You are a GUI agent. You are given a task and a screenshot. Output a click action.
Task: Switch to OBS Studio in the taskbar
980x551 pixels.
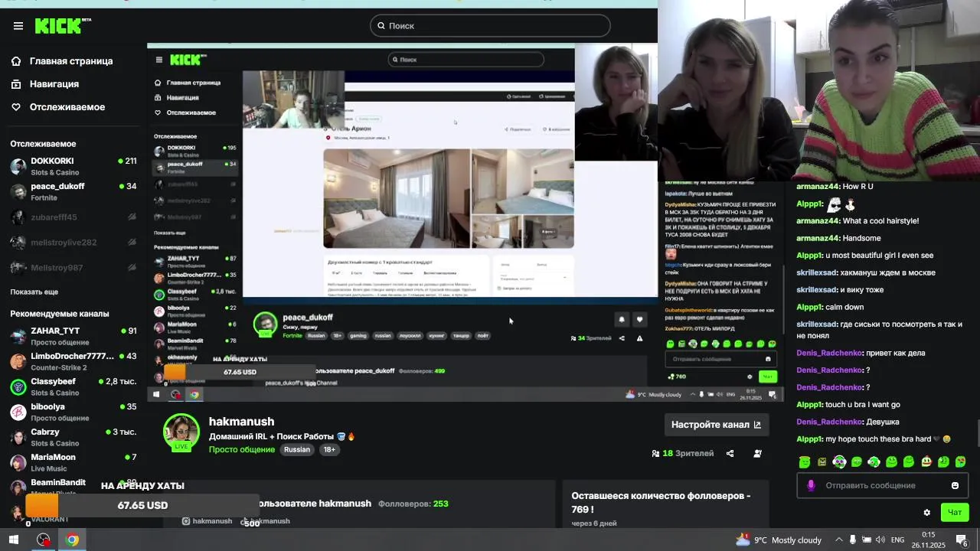44,540
